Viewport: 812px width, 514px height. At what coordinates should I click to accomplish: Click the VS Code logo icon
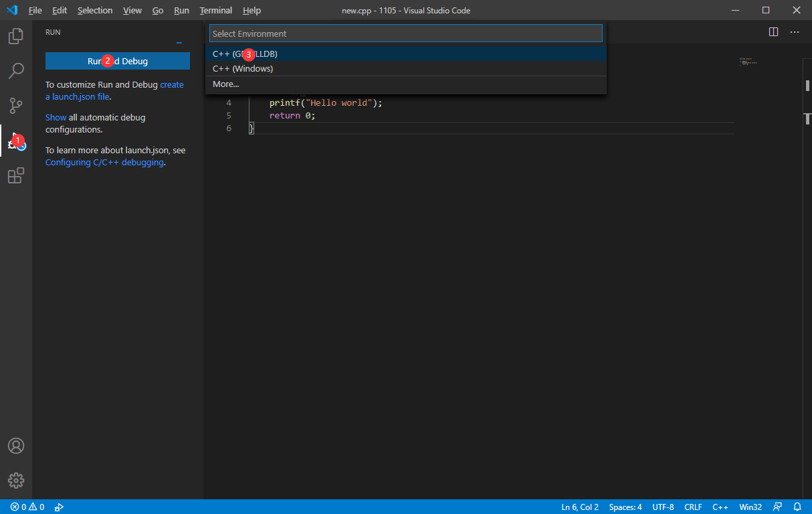coord(11,10)
